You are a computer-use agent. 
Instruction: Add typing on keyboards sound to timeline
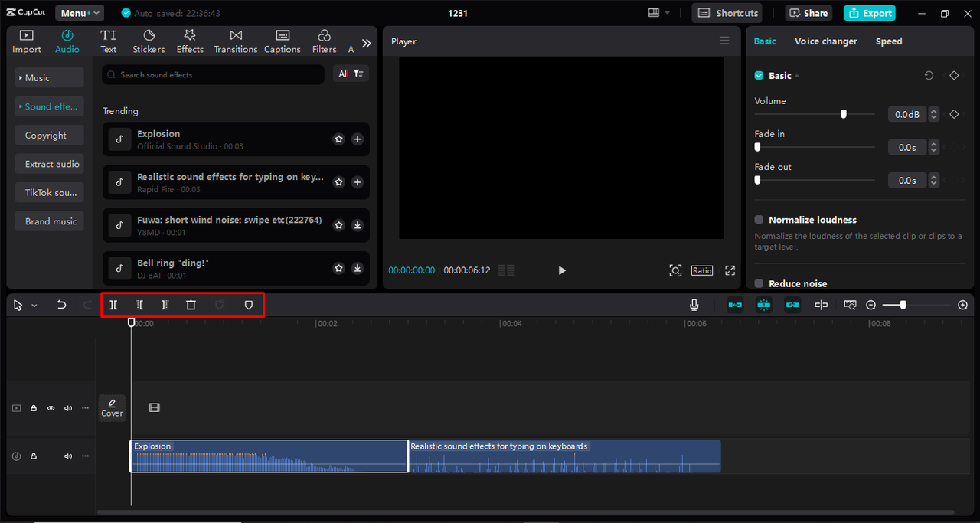point(358,182)
